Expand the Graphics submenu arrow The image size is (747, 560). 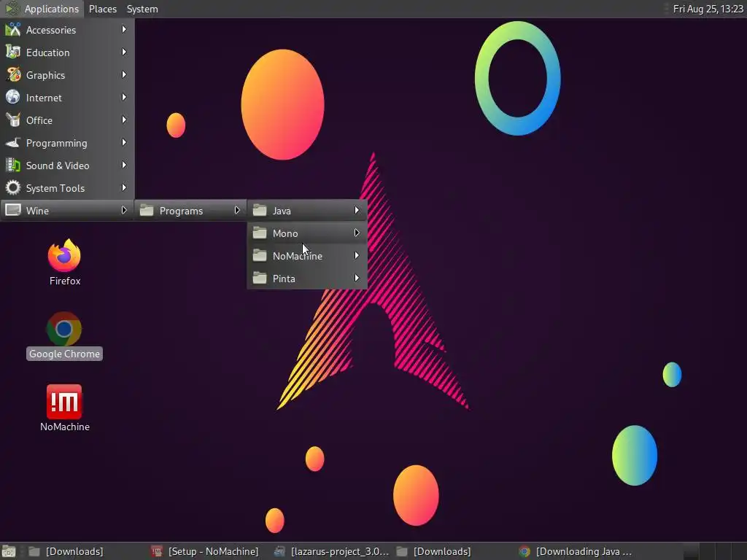pos(124,75)
